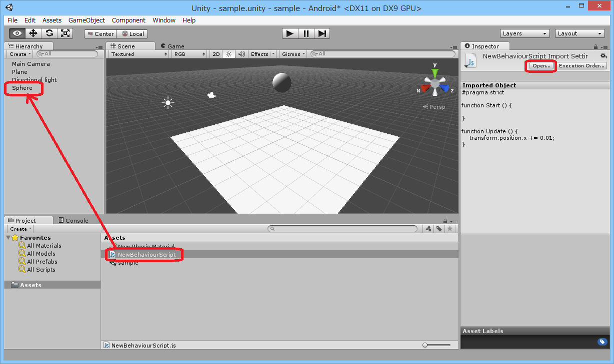Open the RGB render mode dropdown
The image size is (614, 364).
[x=189, y=54]
